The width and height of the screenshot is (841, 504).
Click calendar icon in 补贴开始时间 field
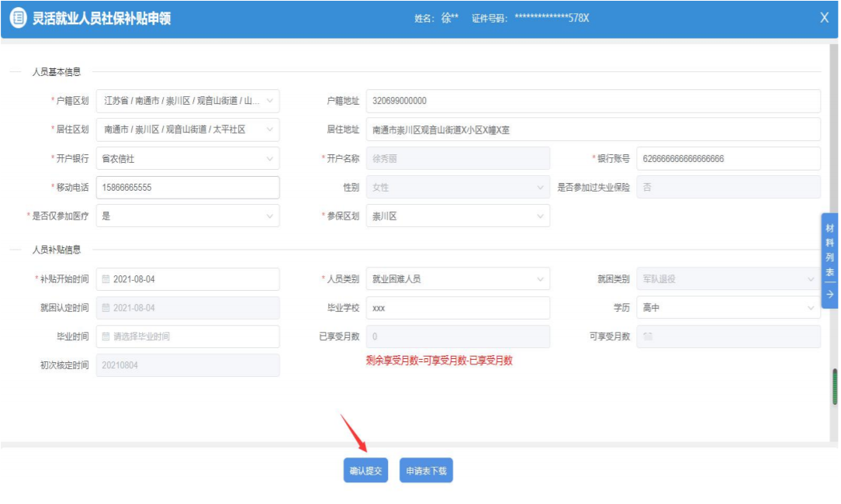106,279
